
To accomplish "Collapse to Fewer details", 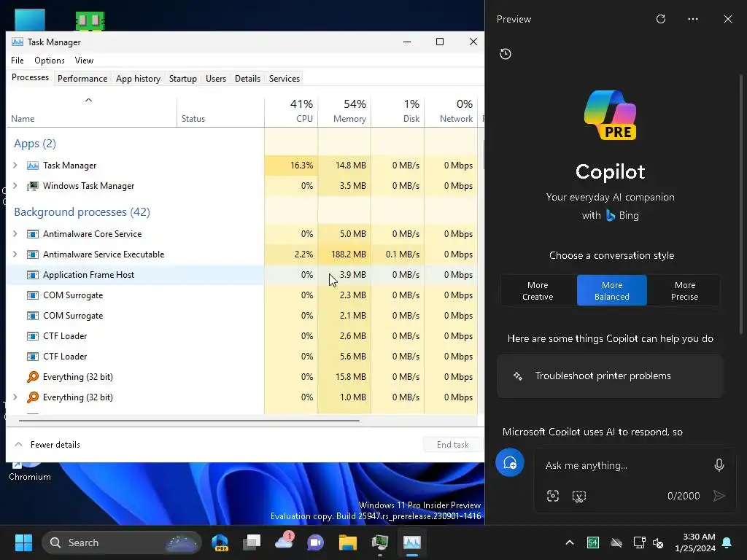I will click(x=47, y=445).
